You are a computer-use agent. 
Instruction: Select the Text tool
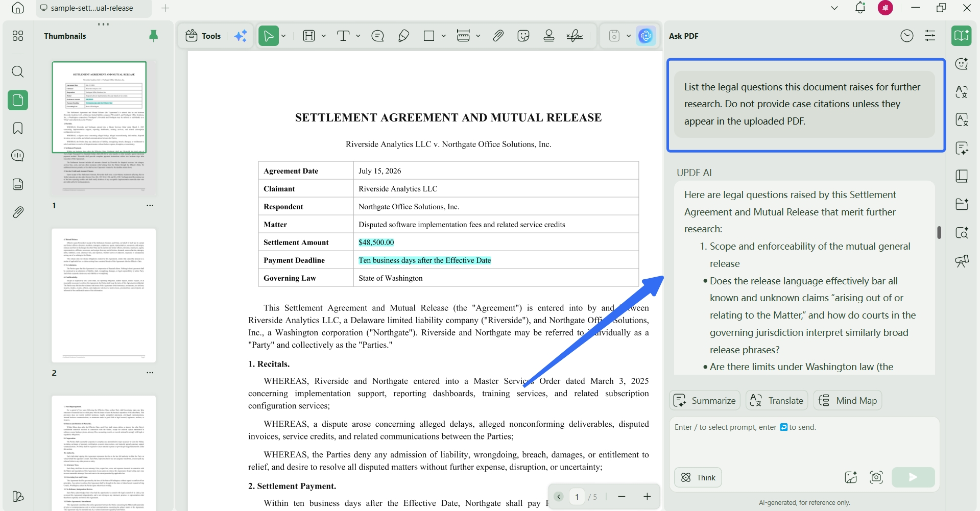(x=343, y=36)
